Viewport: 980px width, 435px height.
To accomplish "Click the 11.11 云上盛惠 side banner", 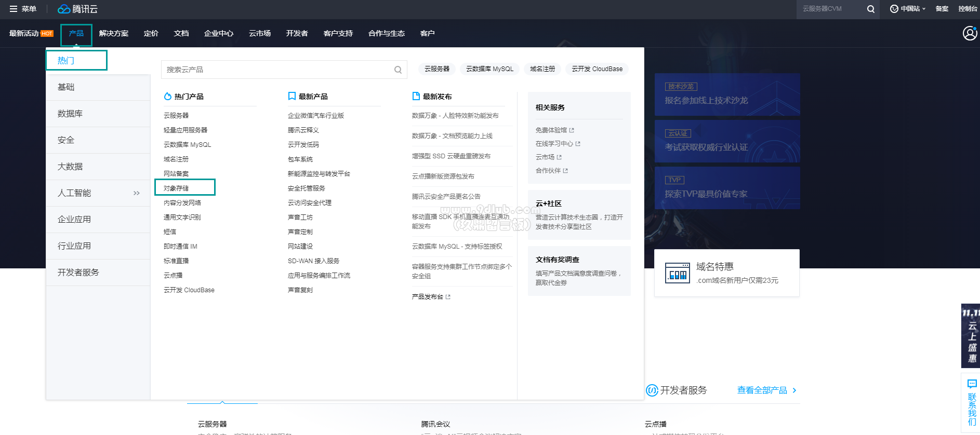I will [970, 336].
